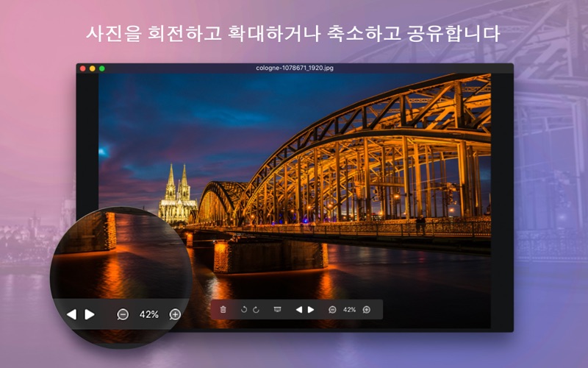Click the cologne-1078671_1920.jpg window title

coord(295,68)
